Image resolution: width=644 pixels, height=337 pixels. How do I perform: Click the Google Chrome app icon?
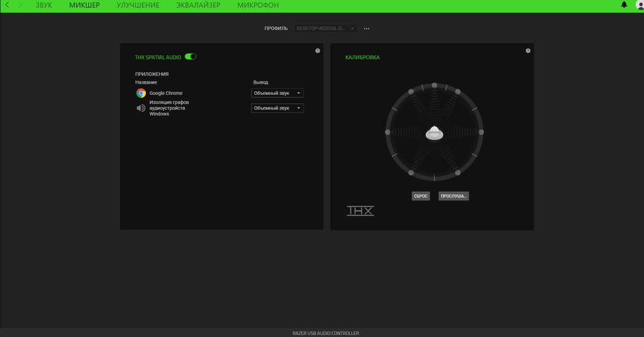pyautogui.click(x=141, y=93)
